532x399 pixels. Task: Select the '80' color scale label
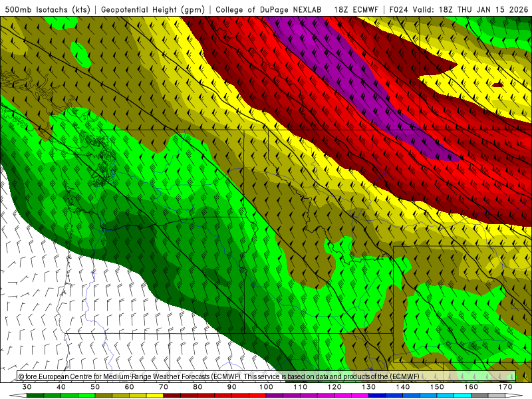pos(198,387)
